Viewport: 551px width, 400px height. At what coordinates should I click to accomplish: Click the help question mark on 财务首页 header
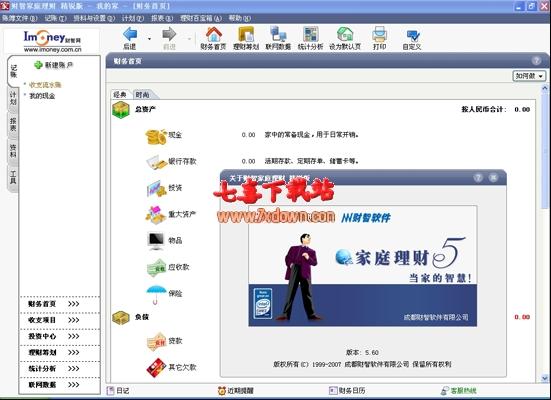coord(536,60)
